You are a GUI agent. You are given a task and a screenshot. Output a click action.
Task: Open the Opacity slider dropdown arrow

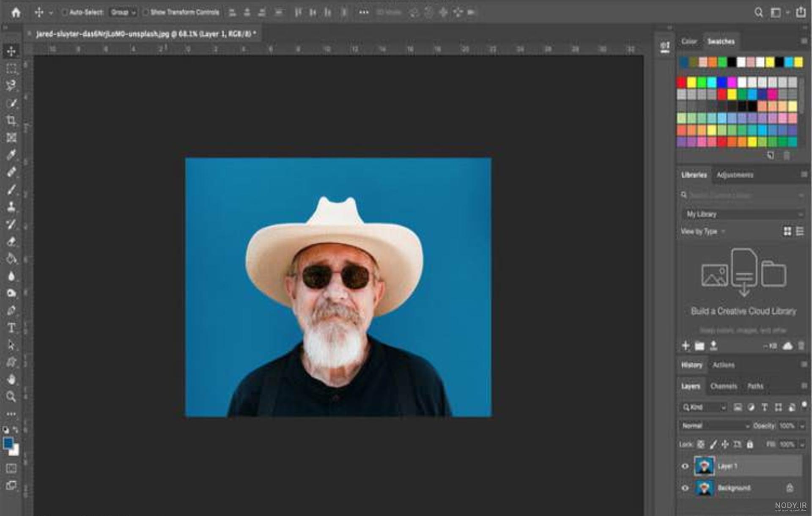coord(802,426)
